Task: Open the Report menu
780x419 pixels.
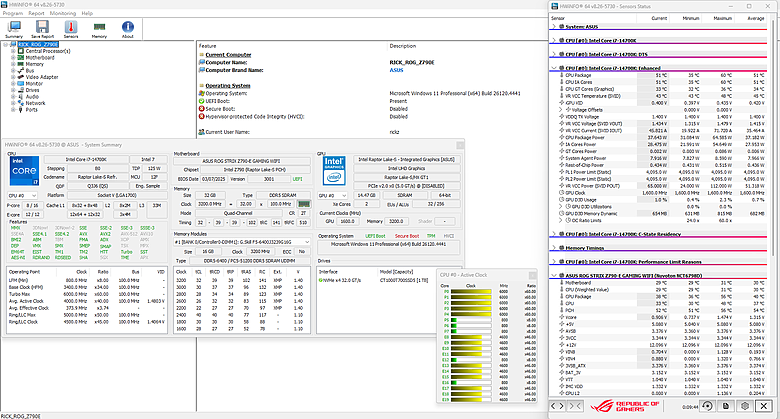Action: [x=36, y=13]
